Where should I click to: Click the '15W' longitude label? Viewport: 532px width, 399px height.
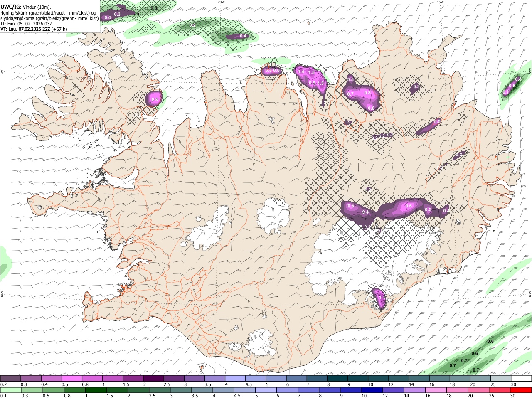(440, 2)
